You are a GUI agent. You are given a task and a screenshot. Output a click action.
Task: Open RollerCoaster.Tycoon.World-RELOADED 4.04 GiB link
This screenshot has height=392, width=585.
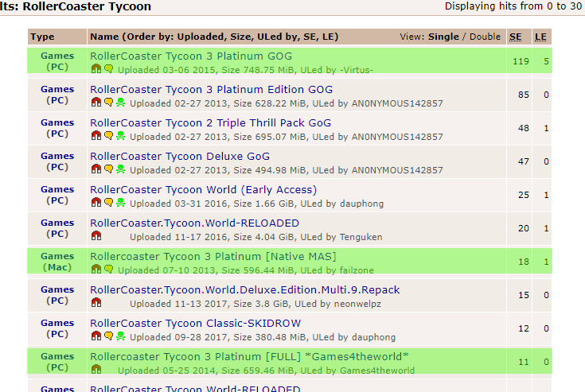point(194,223)
